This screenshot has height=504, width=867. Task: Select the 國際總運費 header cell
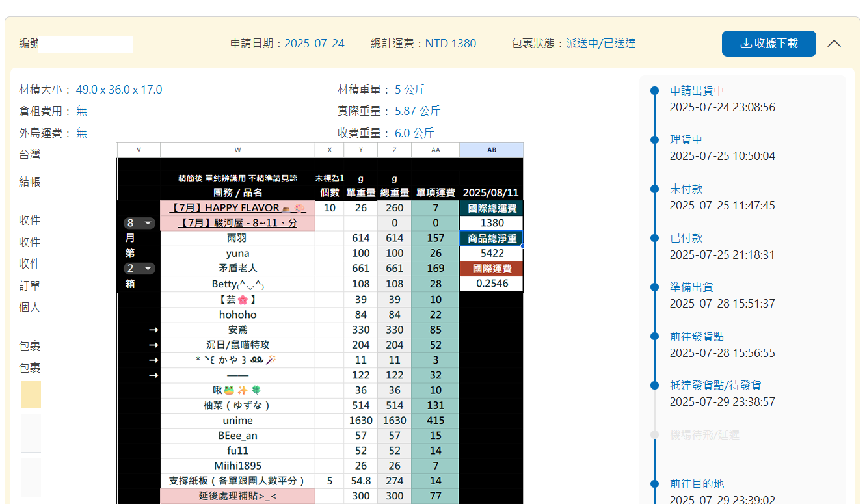(x=492, y=208)
